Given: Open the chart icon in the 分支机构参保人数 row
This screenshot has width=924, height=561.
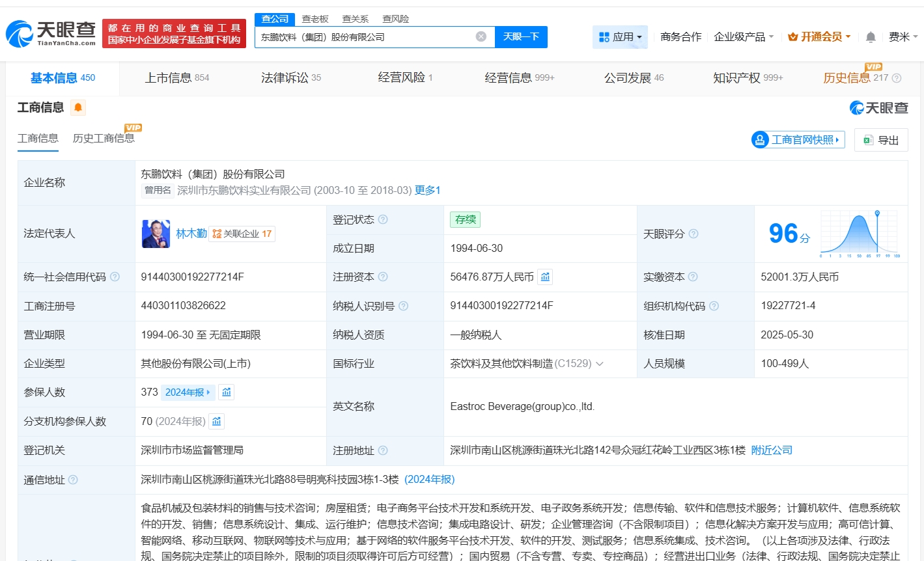Looking at the screenshot, I should pyautogui.click(x=217, y=421).
